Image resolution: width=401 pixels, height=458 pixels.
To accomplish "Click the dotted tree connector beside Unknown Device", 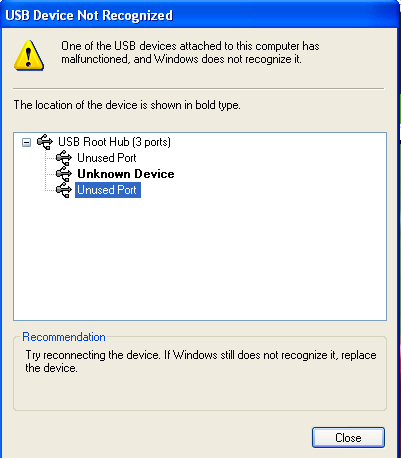I will pyautogui.click(x=50, y=174).
